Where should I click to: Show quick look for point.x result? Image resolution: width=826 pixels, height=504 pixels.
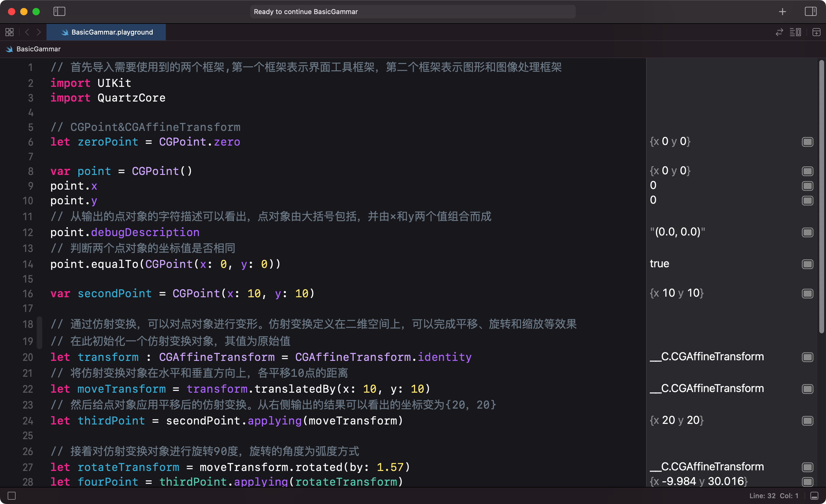tap(807, 186)
